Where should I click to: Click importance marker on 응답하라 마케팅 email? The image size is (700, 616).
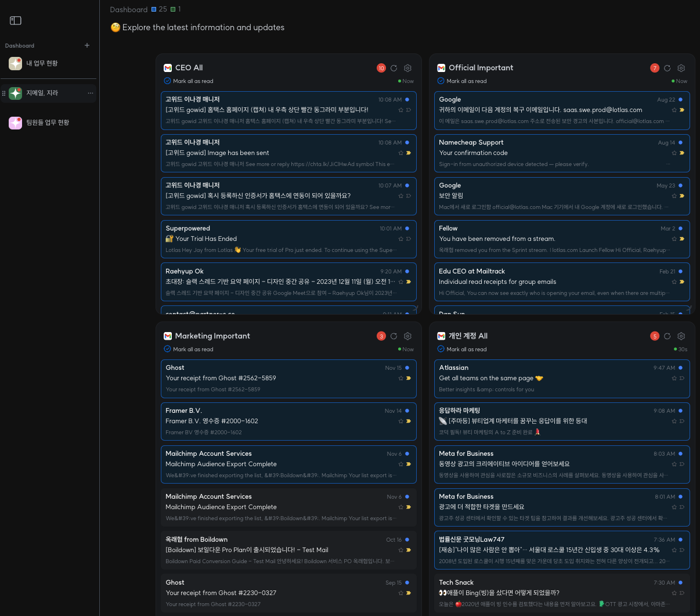[x=681, y=421]
